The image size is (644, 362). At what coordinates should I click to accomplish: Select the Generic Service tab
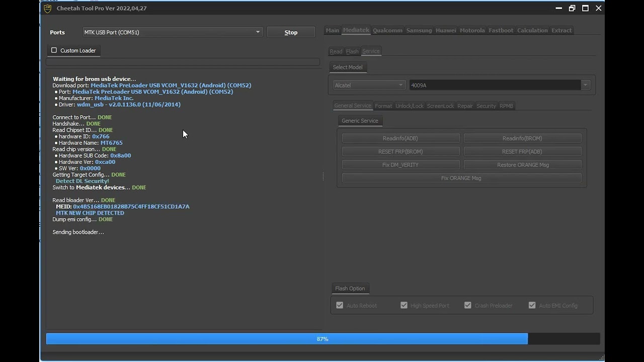click(360, 121)
